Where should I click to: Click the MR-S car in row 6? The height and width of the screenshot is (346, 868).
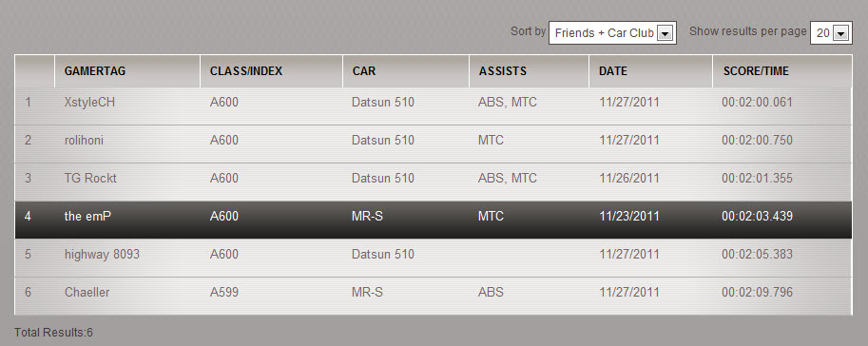pos(367,293)
